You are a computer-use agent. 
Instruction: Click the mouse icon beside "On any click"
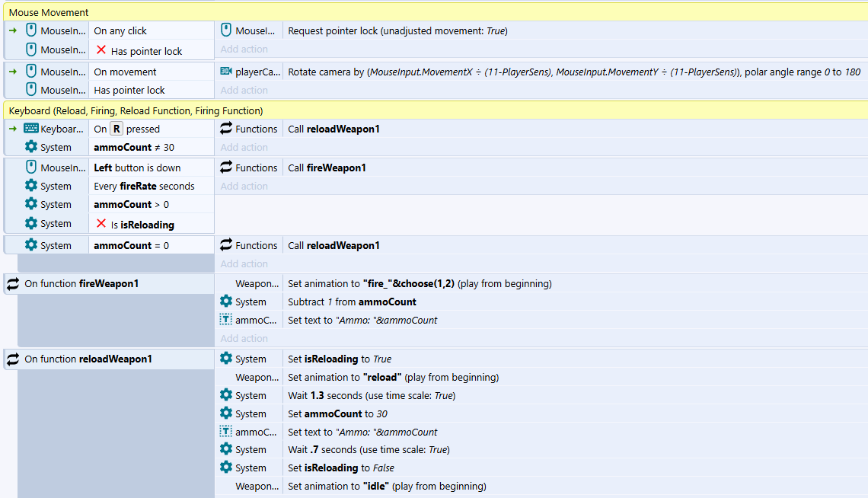31,30
